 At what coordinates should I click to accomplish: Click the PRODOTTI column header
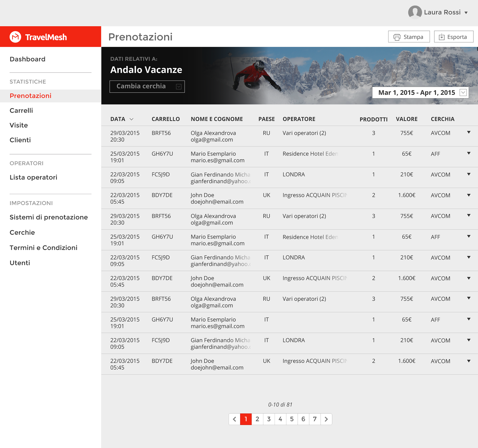pos(373,119)
